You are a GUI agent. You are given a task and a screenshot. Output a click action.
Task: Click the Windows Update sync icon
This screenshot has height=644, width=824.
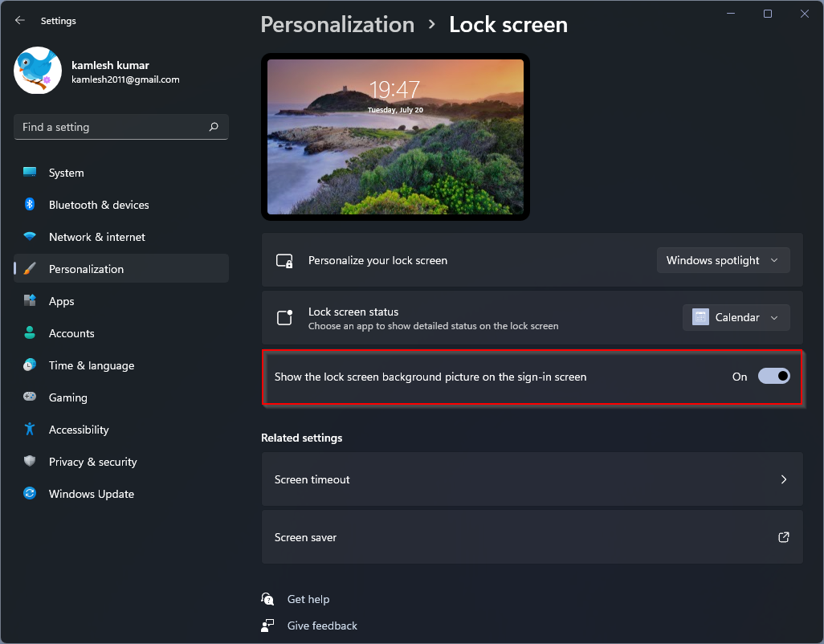pos(30,493)
